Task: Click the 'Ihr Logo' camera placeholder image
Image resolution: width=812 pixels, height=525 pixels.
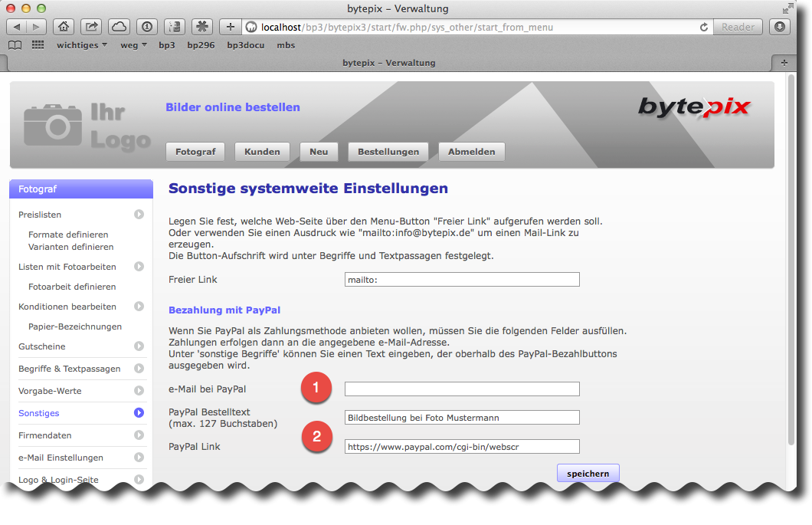Action: point(87,127)
